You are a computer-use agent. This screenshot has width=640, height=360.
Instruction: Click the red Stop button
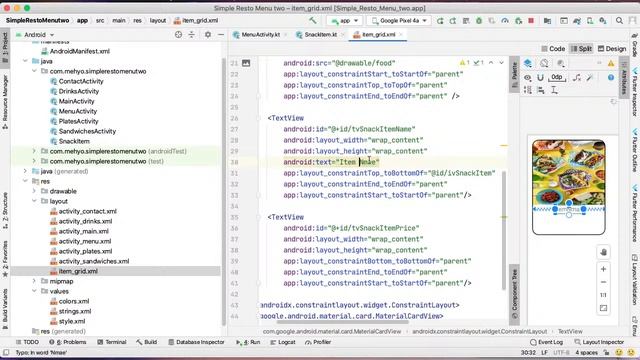(x=531, y=20)
